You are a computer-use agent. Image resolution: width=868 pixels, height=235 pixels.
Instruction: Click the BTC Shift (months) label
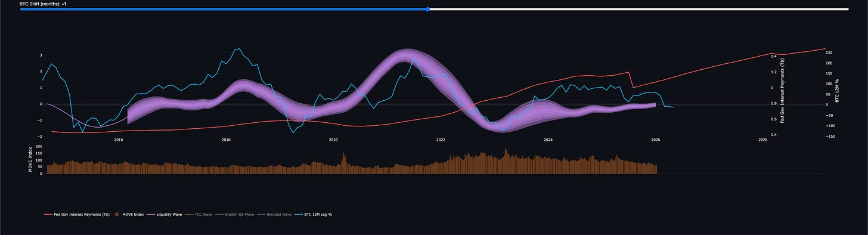coord(42,4)
